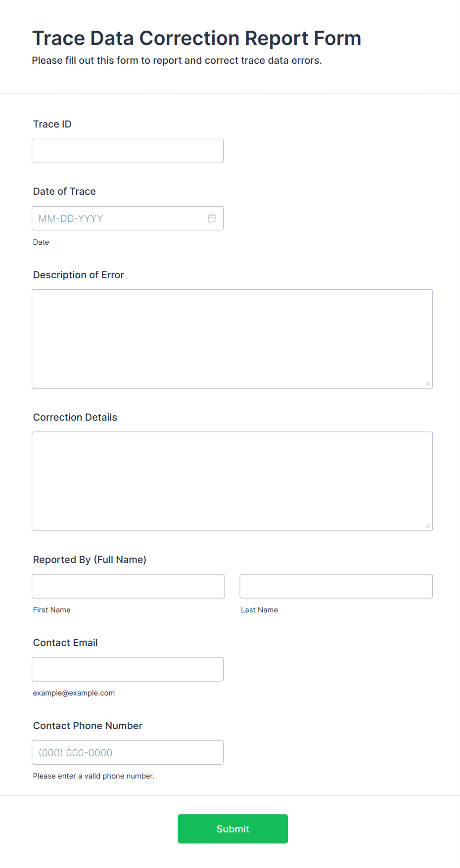
Task: Click the Description of Error label
Action: pos(79,275)
